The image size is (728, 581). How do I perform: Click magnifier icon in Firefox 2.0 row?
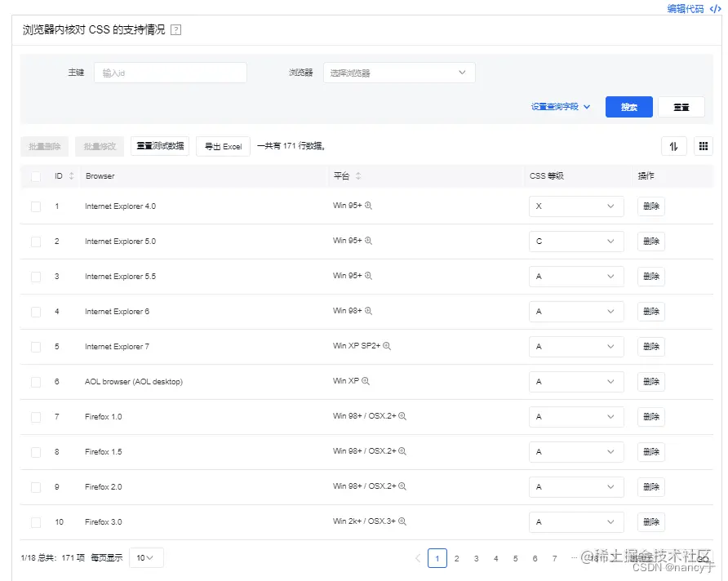tap(402, 486)
